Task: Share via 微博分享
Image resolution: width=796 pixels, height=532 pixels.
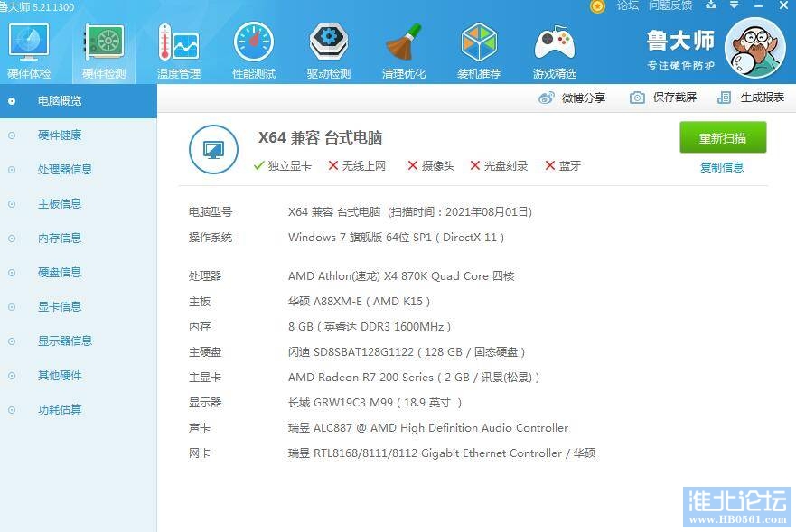Action: (573, 98)
